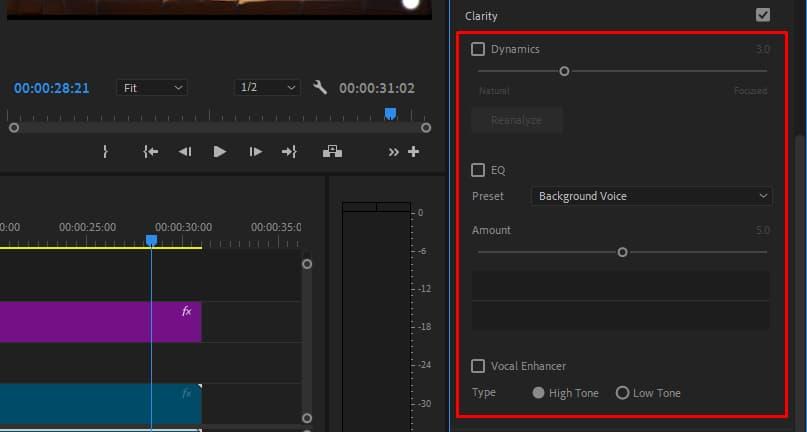Image resolution: width=807 pixels, height=432 pixels.
Task: Open the Background Voice preset dropdown
Action: pos(651,196)
